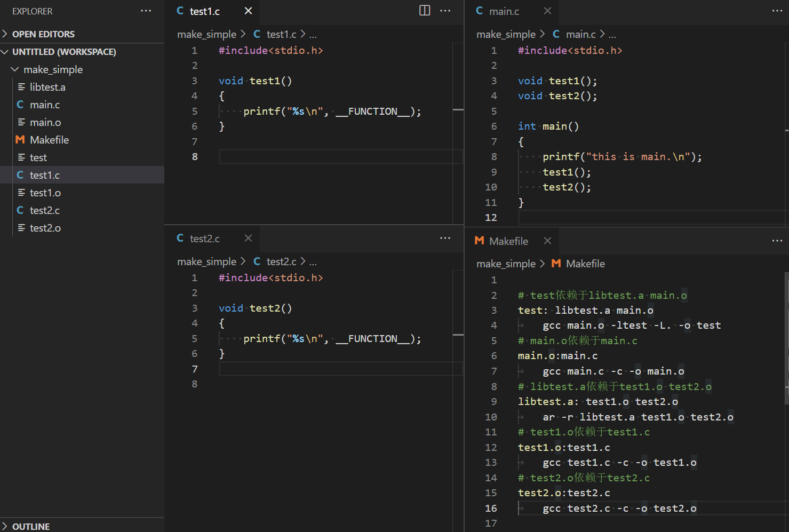Screen dimensions: 789x532
Task: Open More Actions menu for Makefile editor group
Action: [x=777, y=241]
